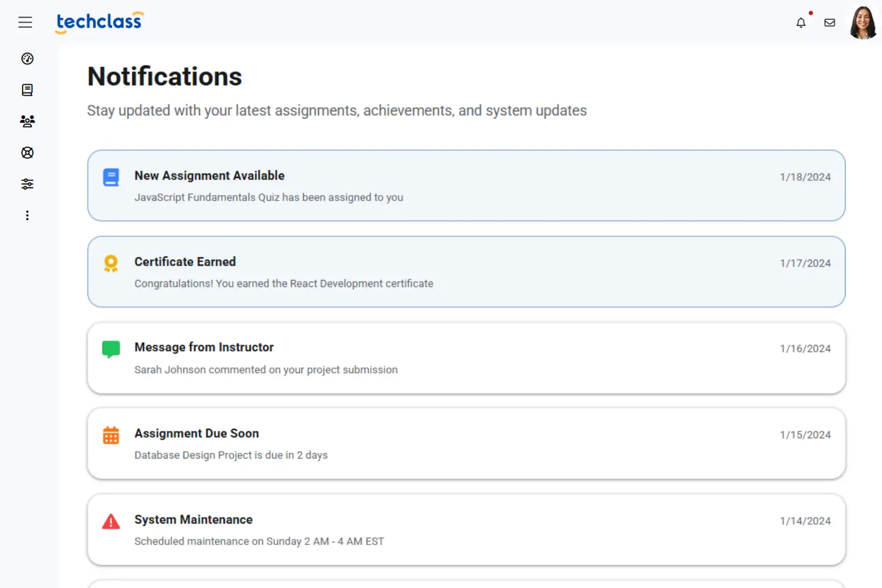The image size is (882, 588).
Task: Click the 1/14/2024 date
Action: tap(805, 521)
